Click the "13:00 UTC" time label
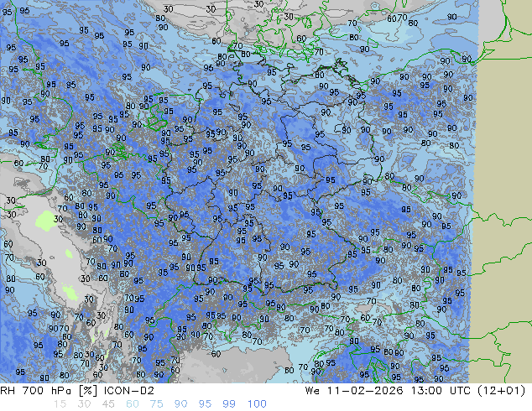Screen dimensions: 532x411 point(441,391)
